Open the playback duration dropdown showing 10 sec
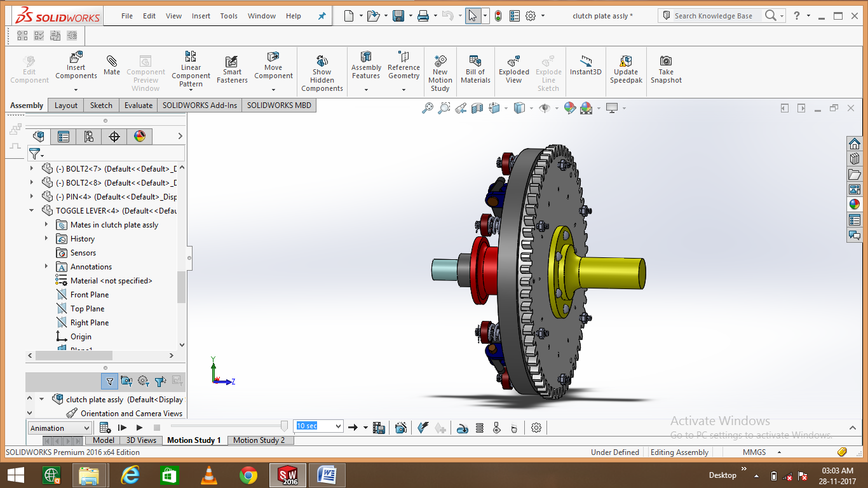This screenshot has height=488, width=868. pyautogui.click(x=318, y=426)
